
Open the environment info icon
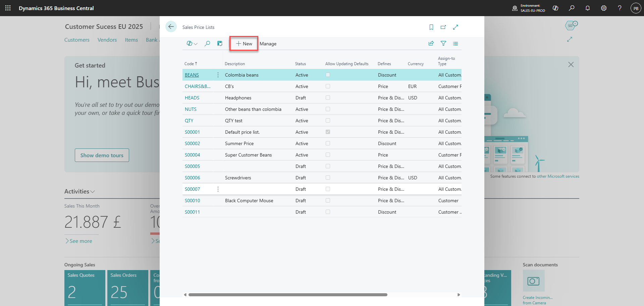[x=515, y=8]
